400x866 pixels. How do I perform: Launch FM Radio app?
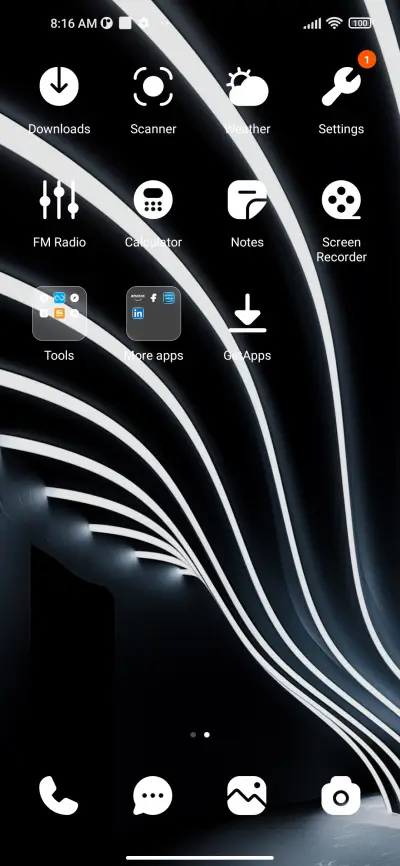pos(59,199)
